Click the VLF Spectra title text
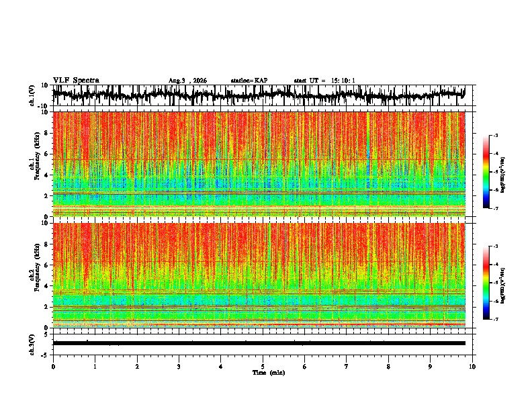 coord(76,80)
